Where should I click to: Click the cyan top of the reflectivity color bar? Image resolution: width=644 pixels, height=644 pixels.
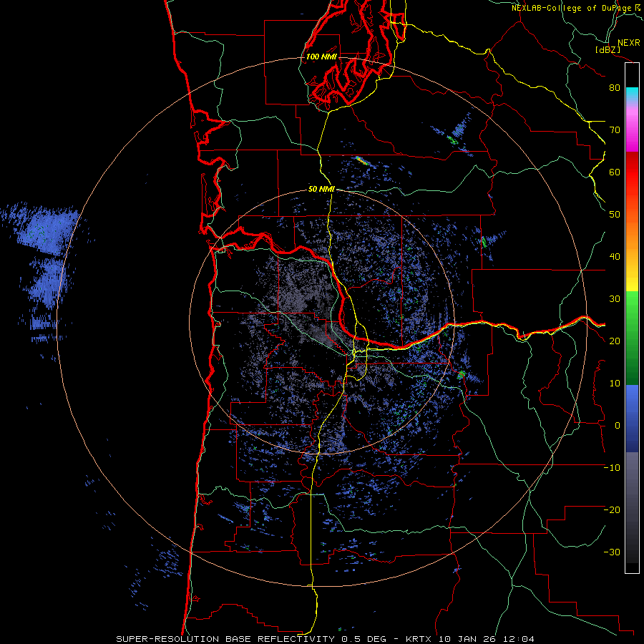tap(632, 94)
